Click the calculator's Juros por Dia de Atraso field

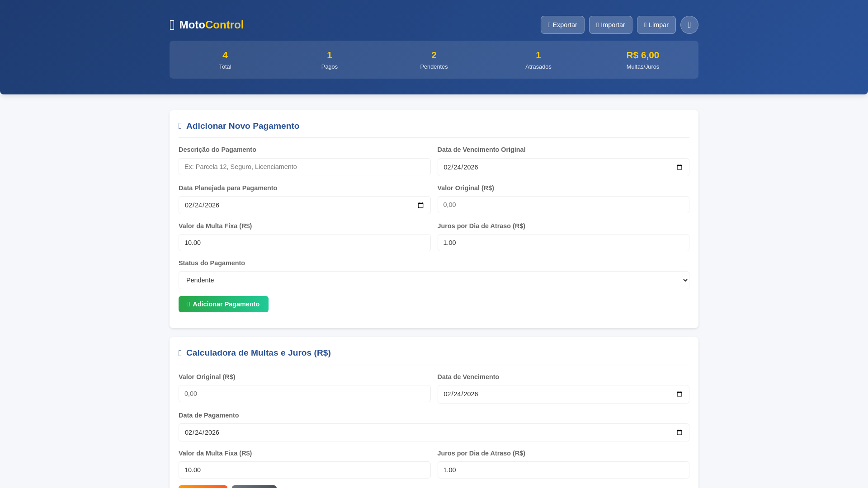click(x=563, y=470)
